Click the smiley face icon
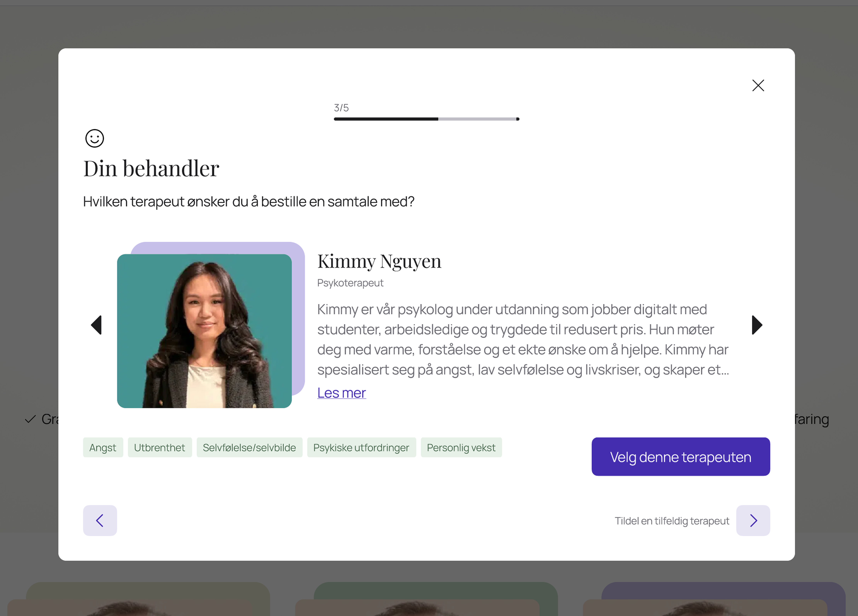The height and width of the screenshot is (616, 858). click(94, 139)
